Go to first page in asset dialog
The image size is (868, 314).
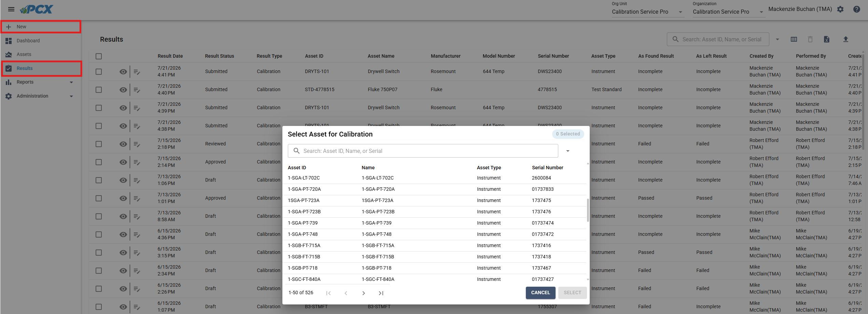coord(328,293)
